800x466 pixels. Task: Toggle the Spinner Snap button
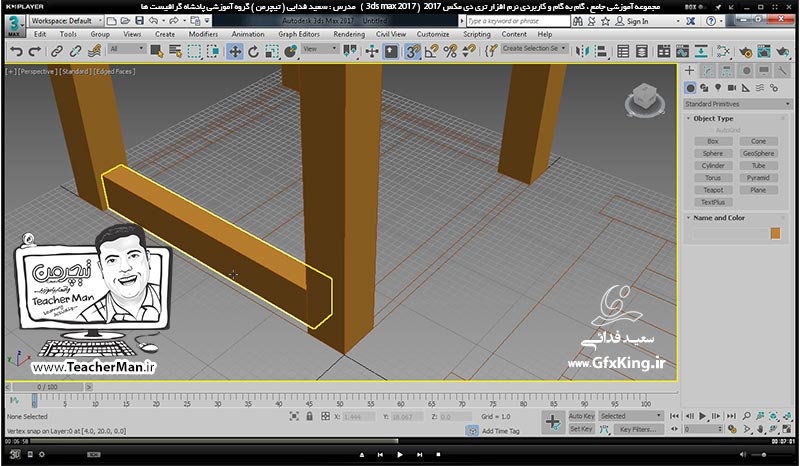469,51
